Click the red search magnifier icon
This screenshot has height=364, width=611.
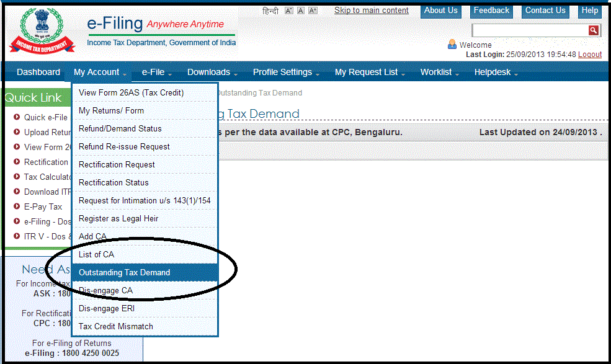click(593, 30)
